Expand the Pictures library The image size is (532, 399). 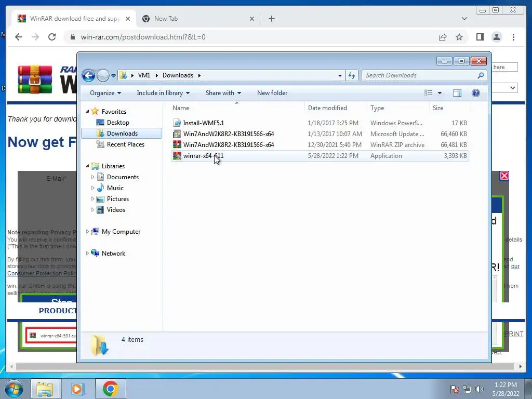(x=92, y=199)
